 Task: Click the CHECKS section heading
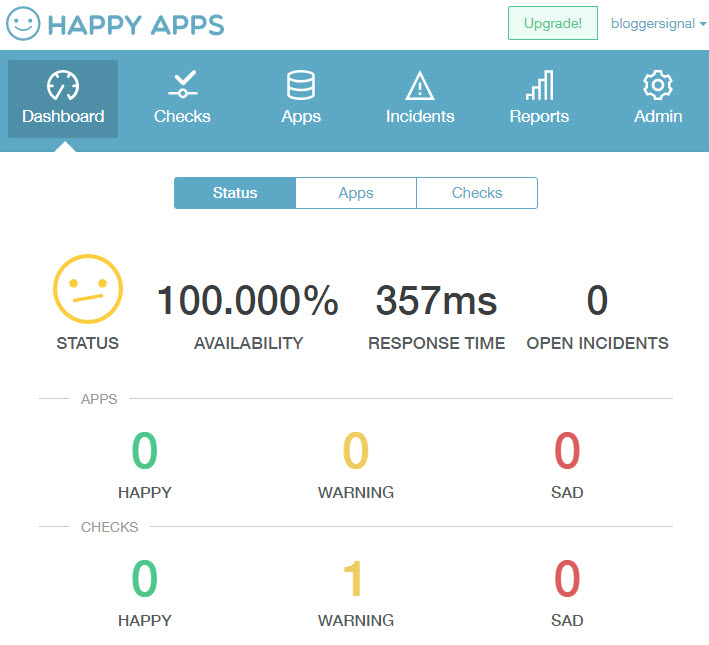[x=109, y=527]
